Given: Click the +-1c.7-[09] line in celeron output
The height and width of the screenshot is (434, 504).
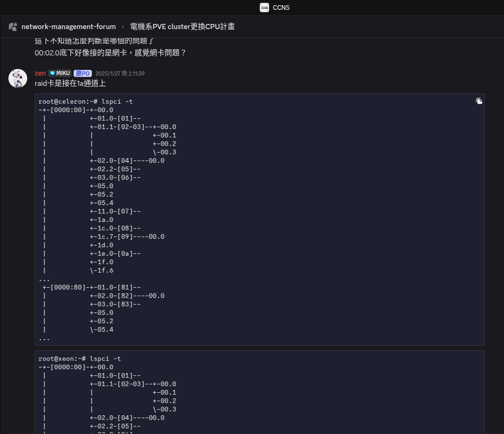Looking at the screenshot, I should tap(127, 236).
